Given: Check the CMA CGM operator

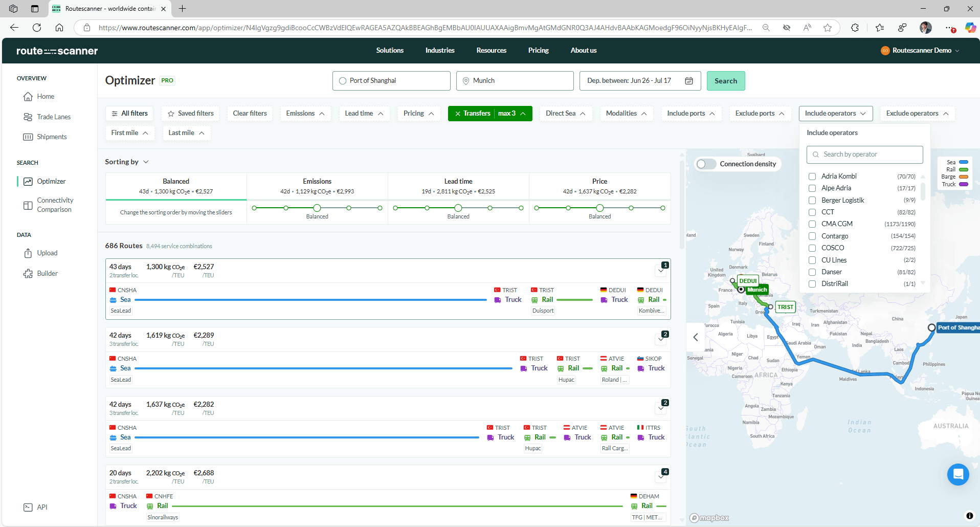Looking at the screenshot, I should tap(812, 224).
